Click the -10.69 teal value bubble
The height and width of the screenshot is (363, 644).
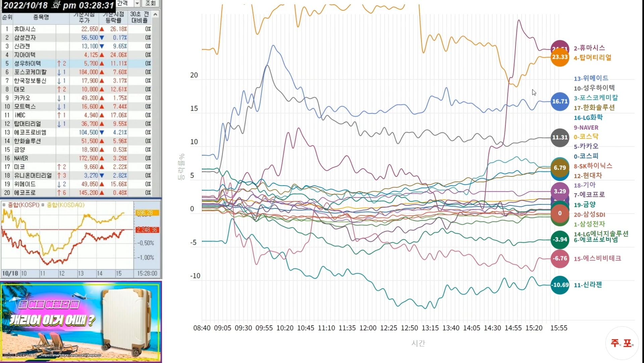point(560,285)
